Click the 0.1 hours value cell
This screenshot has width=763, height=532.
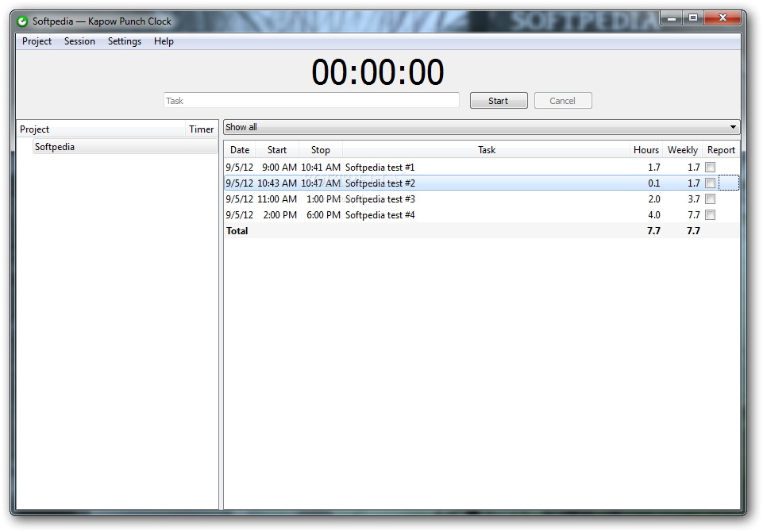(654, 183)
